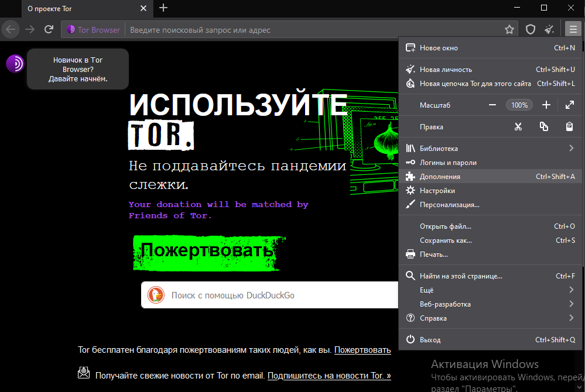Click the purple Tor onion onboarding icon
This screenshot has height=392, width=585.
click(x=15, y=63)
